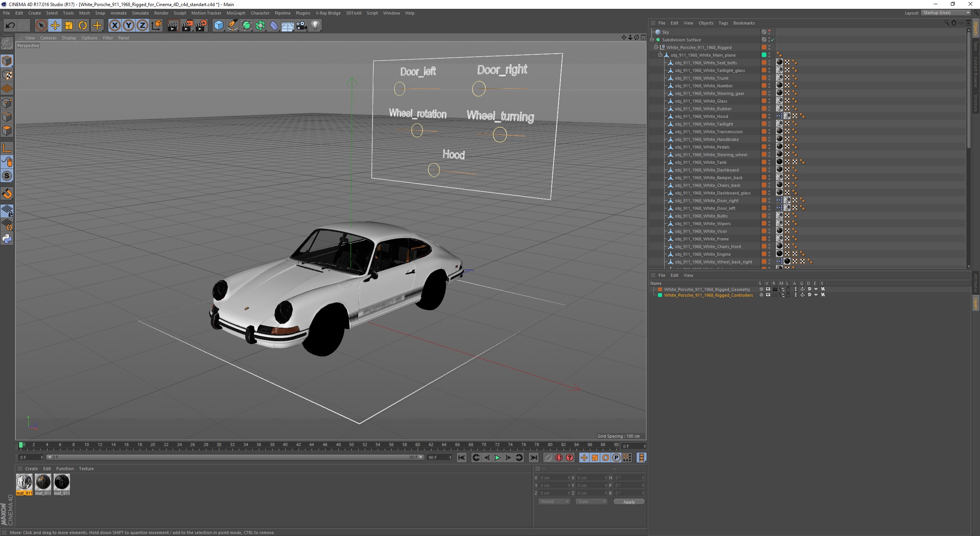This screenshot has height=536, width=980.
Task: Go to start of animation
Action: coord(462,458)
